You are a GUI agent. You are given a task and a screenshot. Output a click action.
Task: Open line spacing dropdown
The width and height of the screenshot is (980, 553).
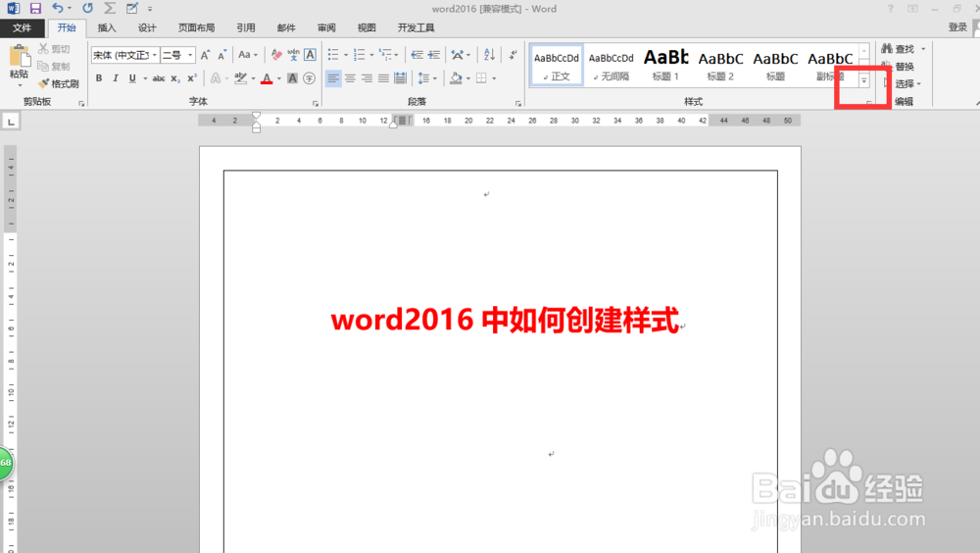pyautogui.click(x=427, y=78)
